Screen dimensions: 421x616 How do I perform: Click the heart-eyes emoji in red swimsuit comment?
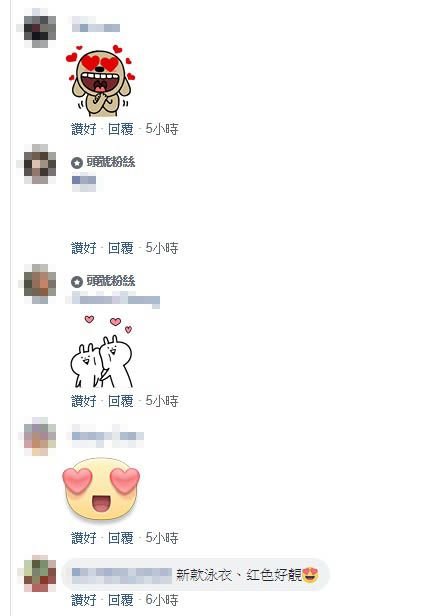(310, 575)
